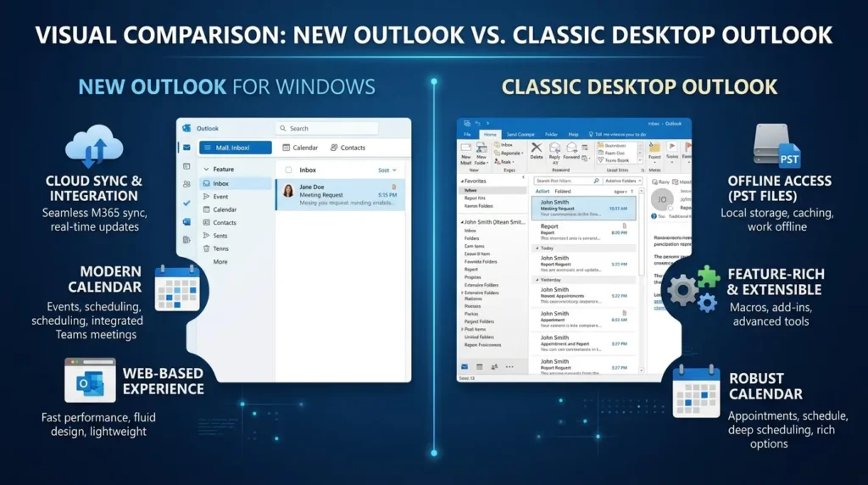The width and height of the screenshot is (868, 485).
Task: Open To Do checkmark icon in left rail
Action: 186,203
